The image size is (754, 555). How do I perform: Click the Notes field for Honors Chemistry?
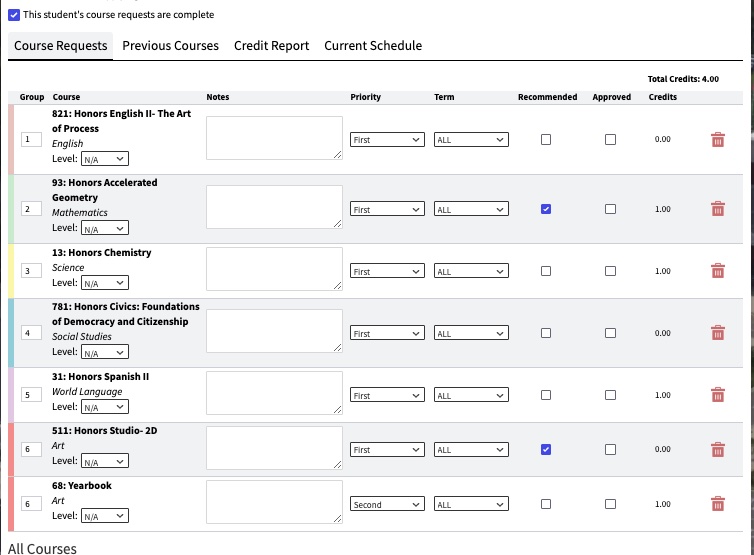point(274,269)
